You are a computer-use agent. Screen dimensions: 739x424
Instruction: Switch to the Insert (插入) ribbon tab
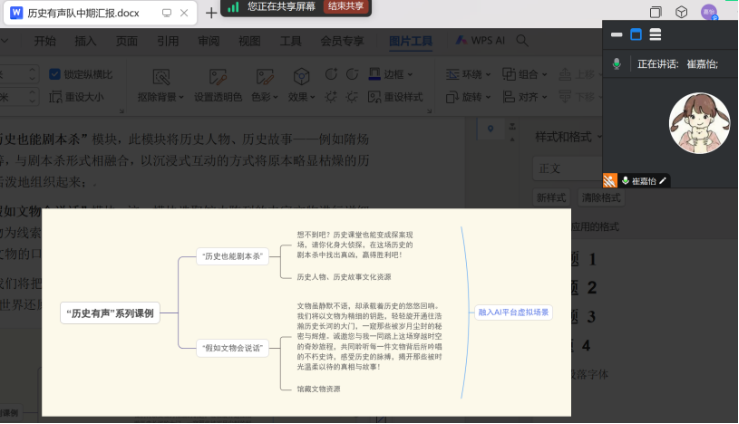(x=86, y=41)
